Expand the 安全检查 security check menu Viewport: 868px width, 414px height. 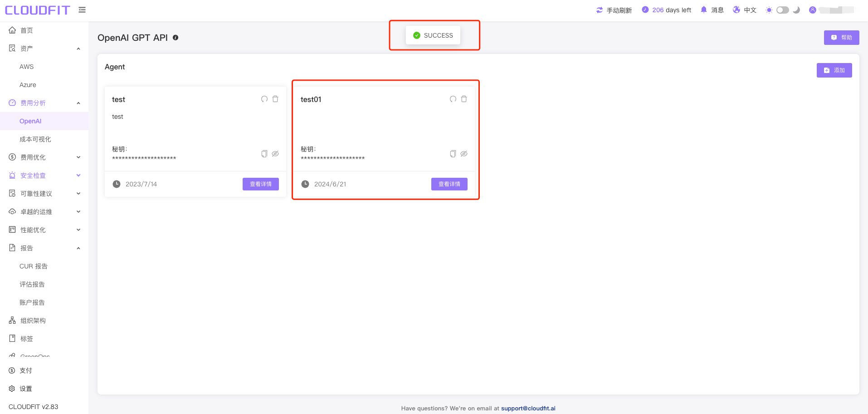[x=44, y=175]
